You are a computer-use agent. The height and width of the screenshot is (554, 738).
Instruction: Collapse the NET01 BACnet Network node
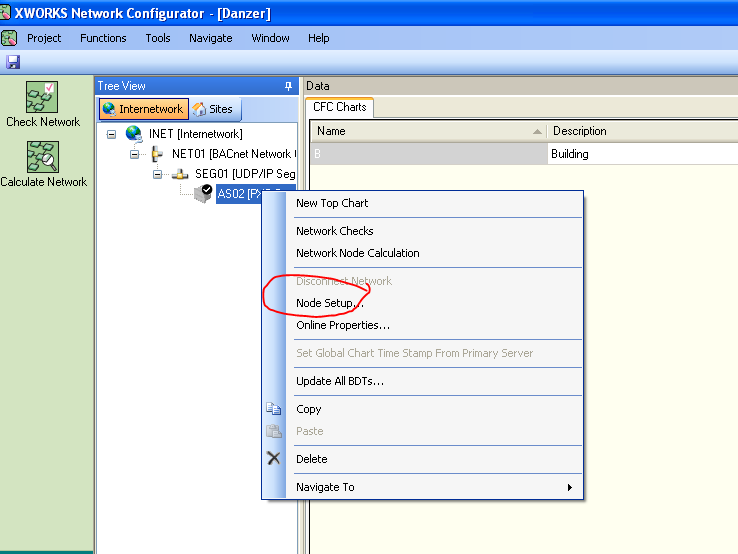[135, 154]
